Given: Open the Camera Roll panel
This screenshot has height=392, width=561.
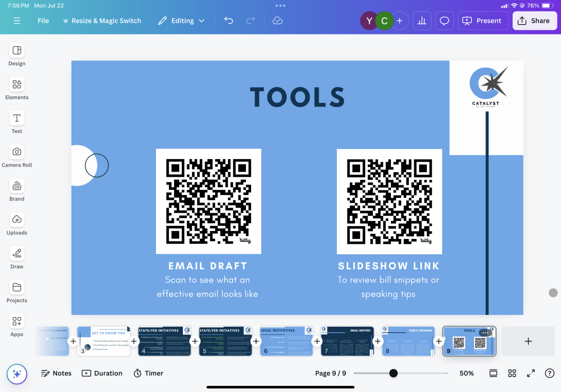Looking at the screenshot, I should point(17,157).
